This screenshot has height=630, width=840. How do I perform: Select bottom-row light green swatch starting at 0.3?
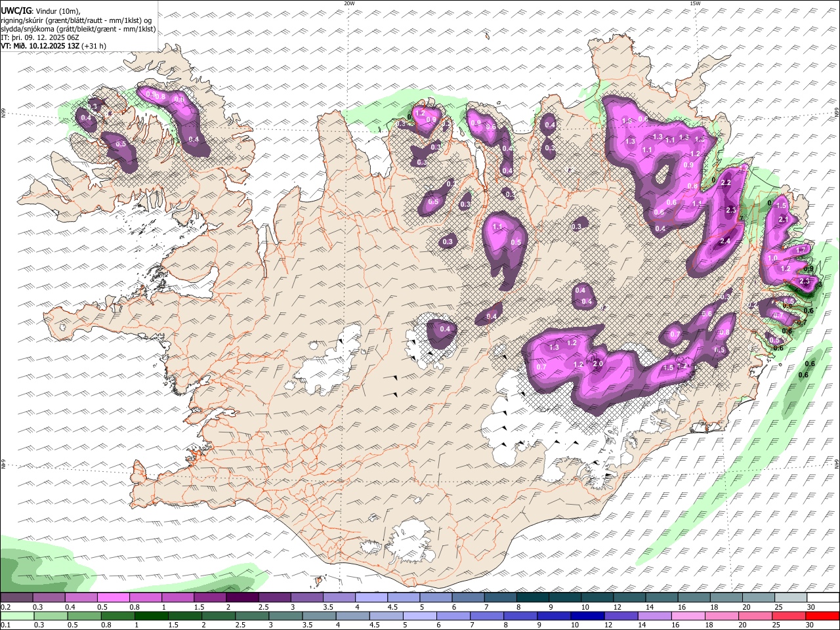[51, 616]
